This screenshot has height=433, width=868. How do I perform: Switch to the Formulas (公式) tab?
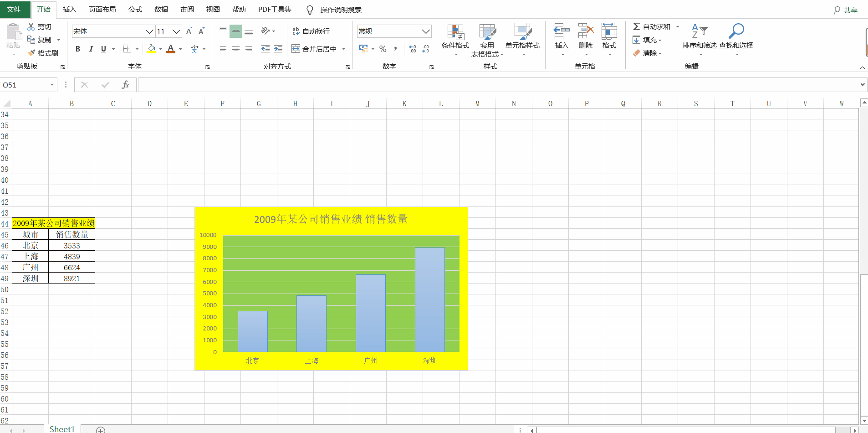135,10
